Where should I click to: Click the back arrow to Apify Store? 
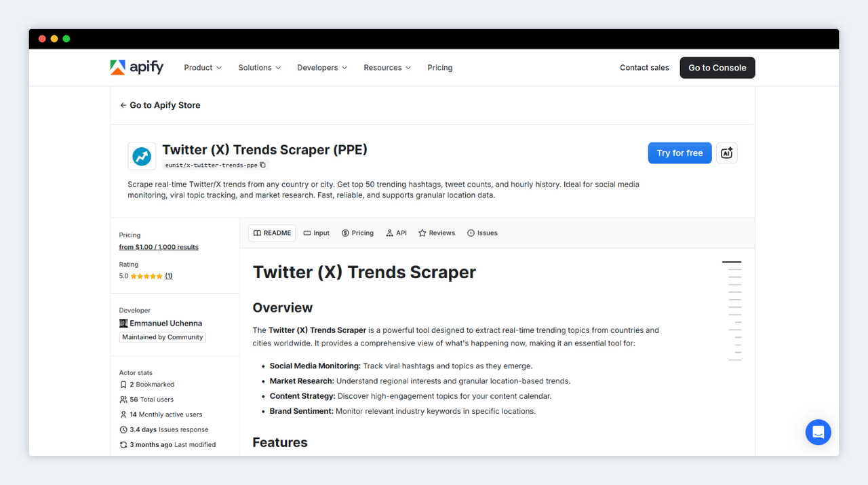pos(123,105)
